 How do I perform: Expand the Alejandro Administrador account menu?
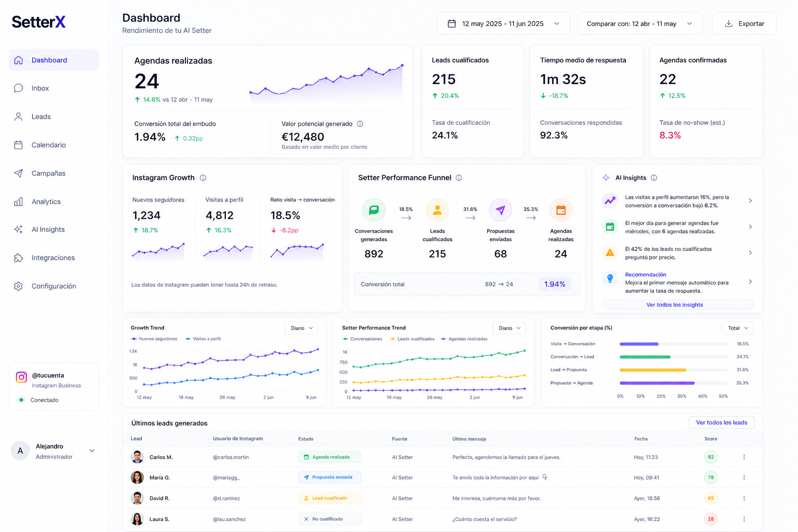point(92,451)
